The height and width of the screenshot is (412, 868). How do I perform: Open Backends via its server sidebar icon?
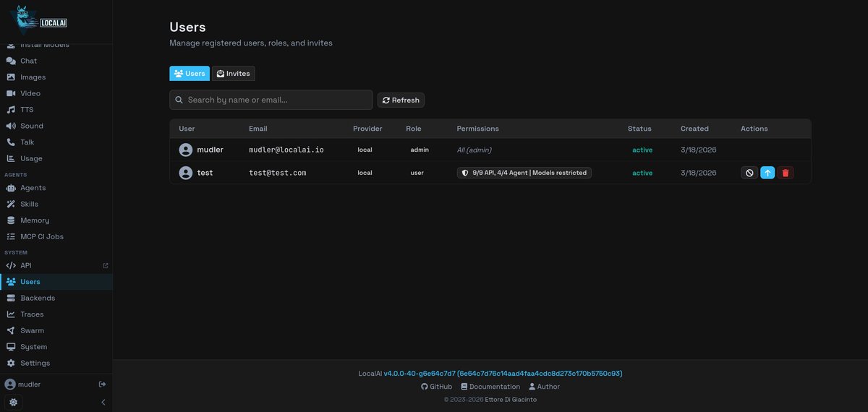pos(11,298)
